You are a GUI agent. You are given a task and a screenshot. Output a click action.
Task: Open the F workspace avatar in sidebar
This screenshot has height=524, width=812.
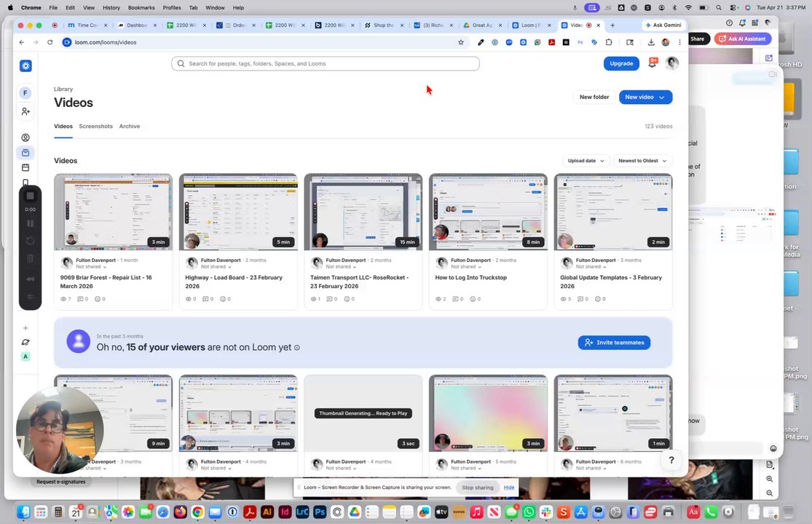25,93
